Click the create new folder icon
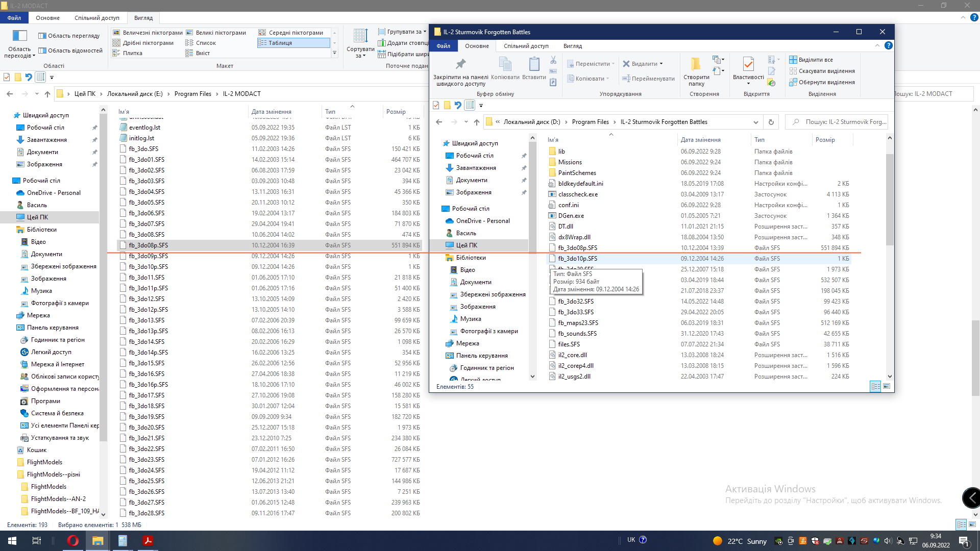The width and height of the screenshot is (980, 551). tap(696, 65)
